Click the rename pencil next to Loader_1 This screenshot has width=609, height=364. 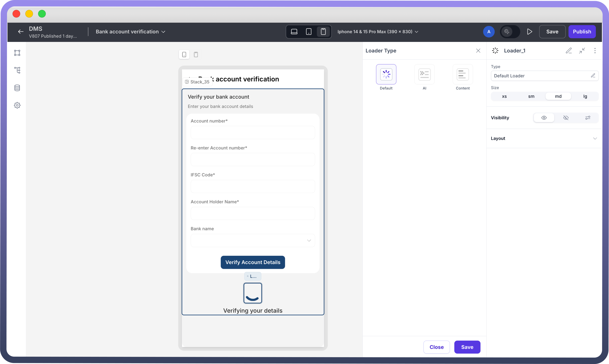pyautogui.click(x=569, y=51)
